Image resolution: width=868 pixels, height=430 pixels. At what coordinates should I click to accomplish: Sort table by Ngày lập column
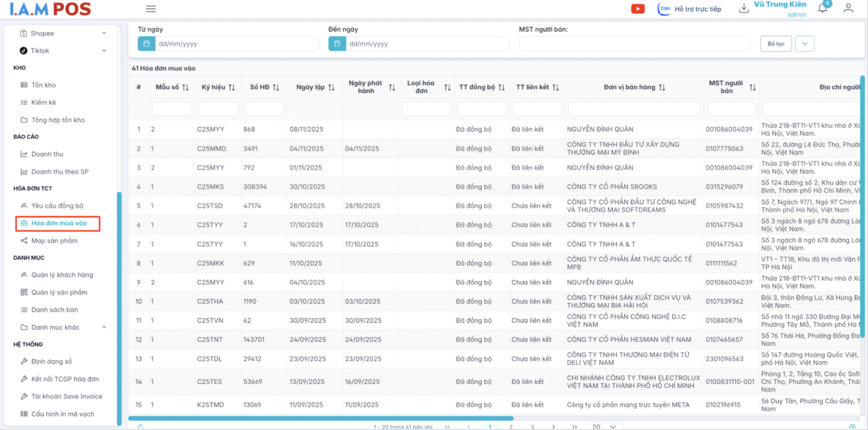tap(331, 87)
